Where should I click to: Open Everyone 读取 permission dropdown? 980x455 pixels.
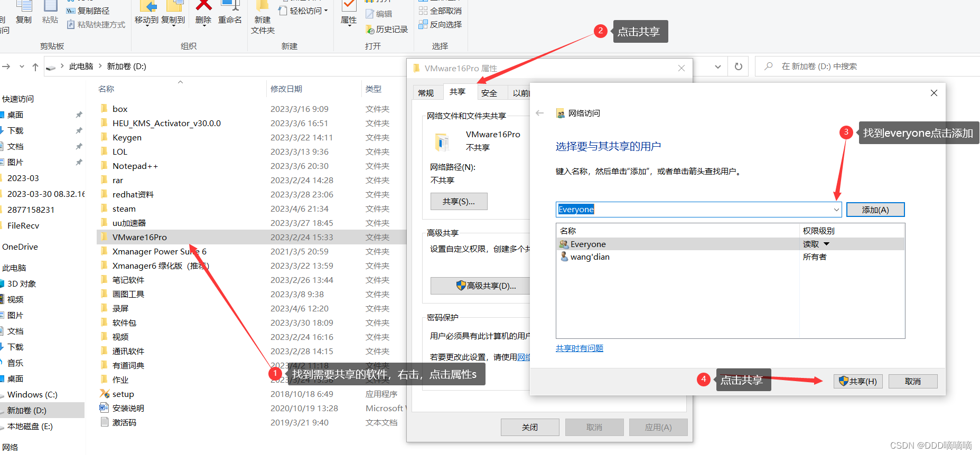[827, 244]
